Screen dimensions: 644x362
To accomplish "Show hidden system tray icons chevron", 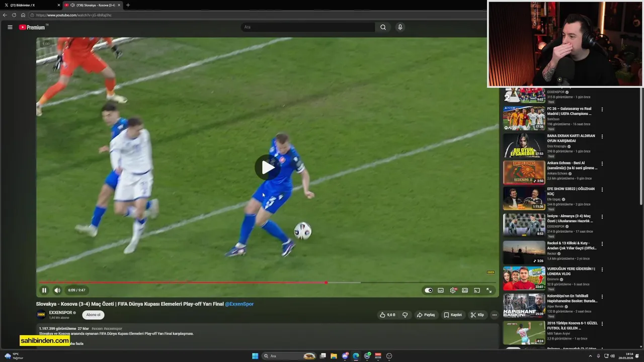I will pyautogui.click(x=590, y=356).
